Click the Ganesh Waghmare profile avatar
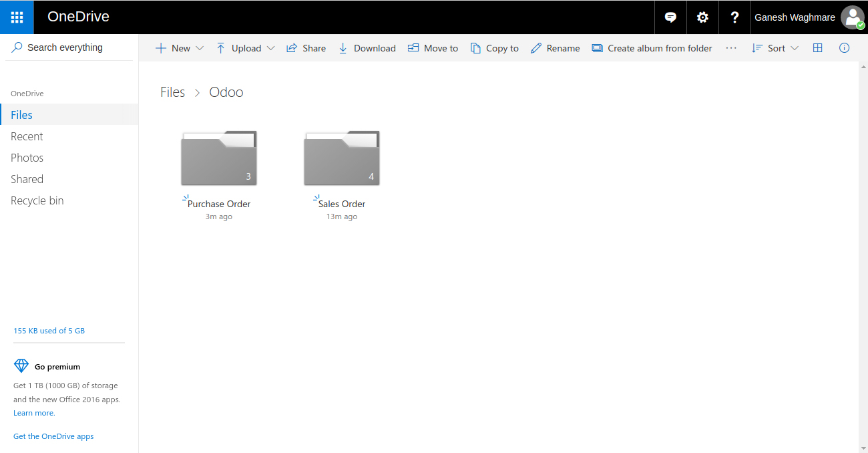 [x=853, y=17]
